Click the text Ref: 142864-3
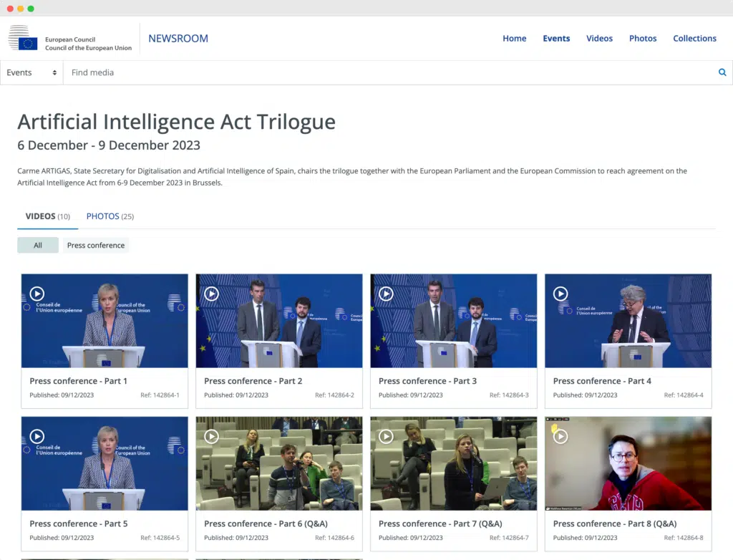733x560 pixels. pyautogui.click(x=509, y=395)
